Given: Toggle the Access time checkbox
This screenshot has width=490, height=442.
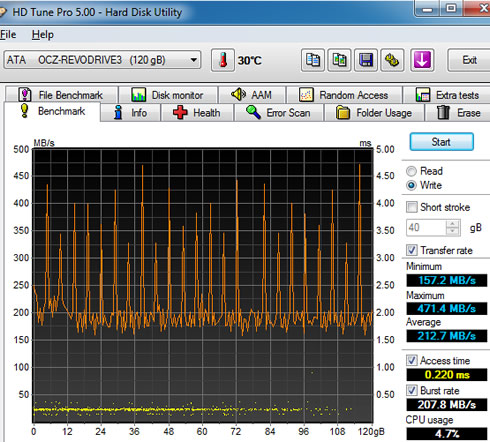Looking at the screenshot, I should click(x=412, y=360).
